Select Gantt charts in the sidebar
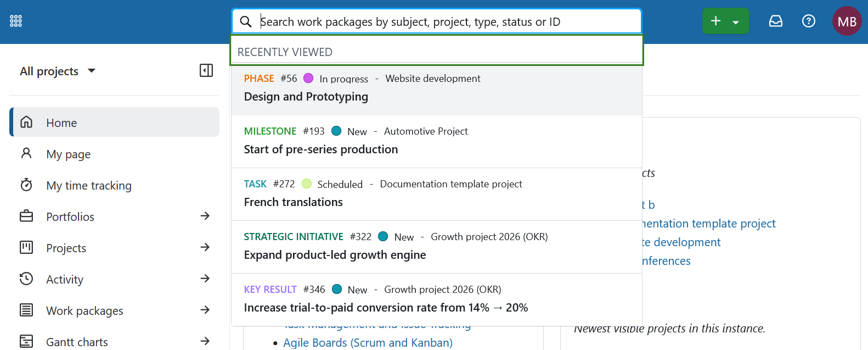 pyautogui.click(x=77, y=342)
